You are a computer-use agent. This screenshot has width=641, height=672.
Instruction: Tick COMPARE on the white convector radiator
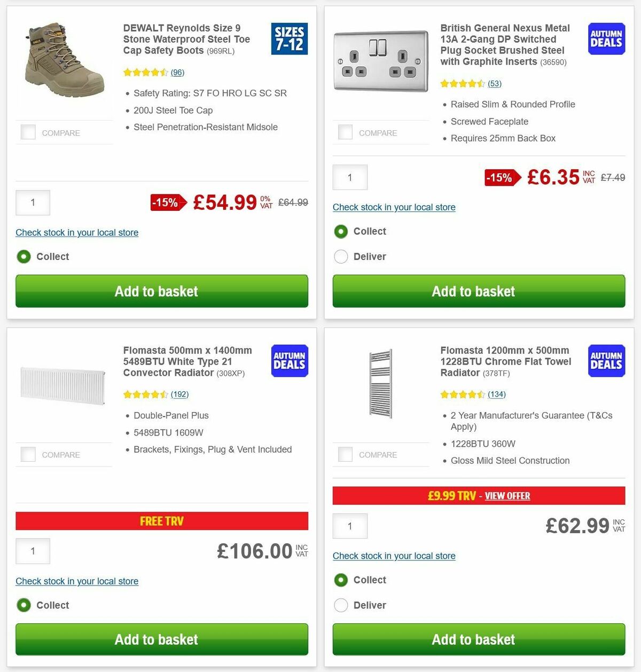[x=27, y=454]
